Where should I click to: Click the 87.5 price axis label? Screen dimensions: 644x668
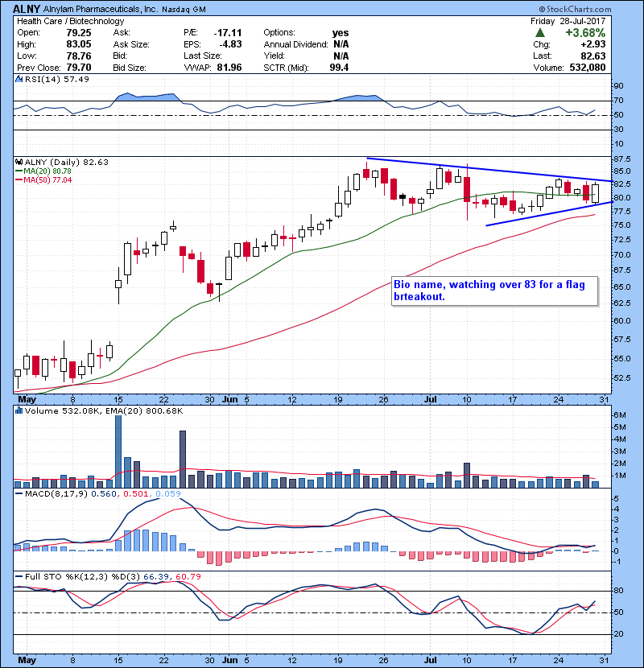coord(621,159)
